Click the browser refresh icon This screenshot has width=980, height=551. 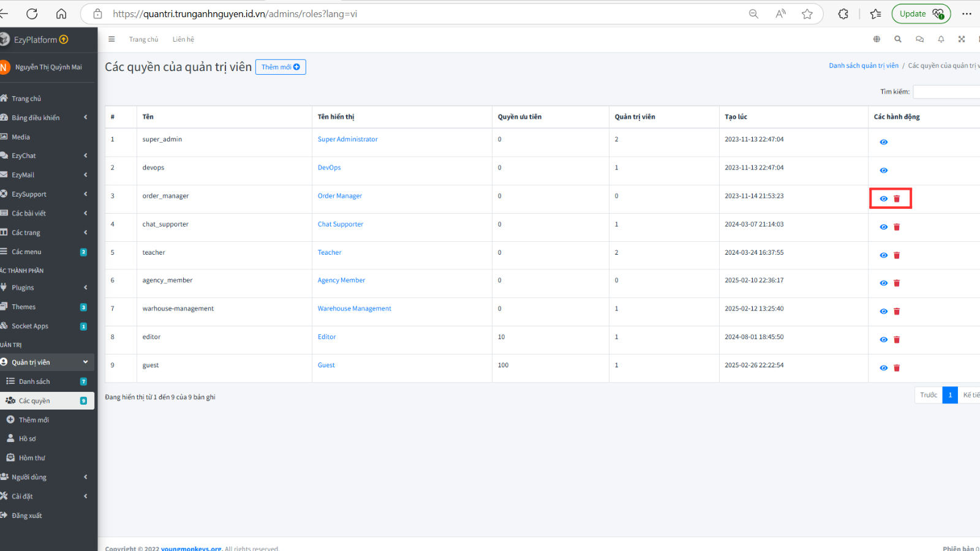[32, 13]
